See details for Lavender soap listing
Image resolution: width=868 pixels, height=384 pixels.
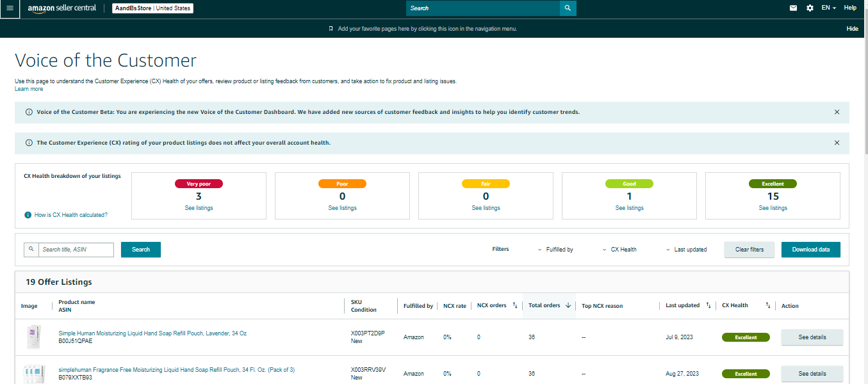[812, 337]
